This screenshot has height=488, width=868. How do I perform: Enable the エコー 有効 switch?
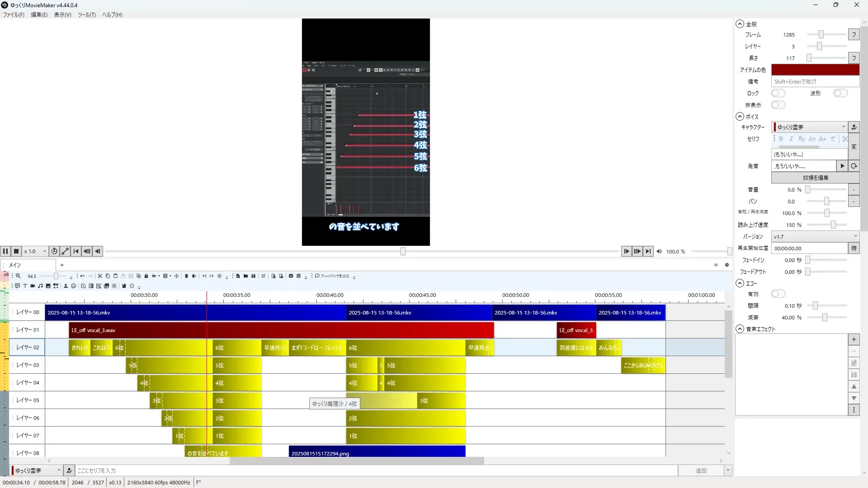[778, 294]
